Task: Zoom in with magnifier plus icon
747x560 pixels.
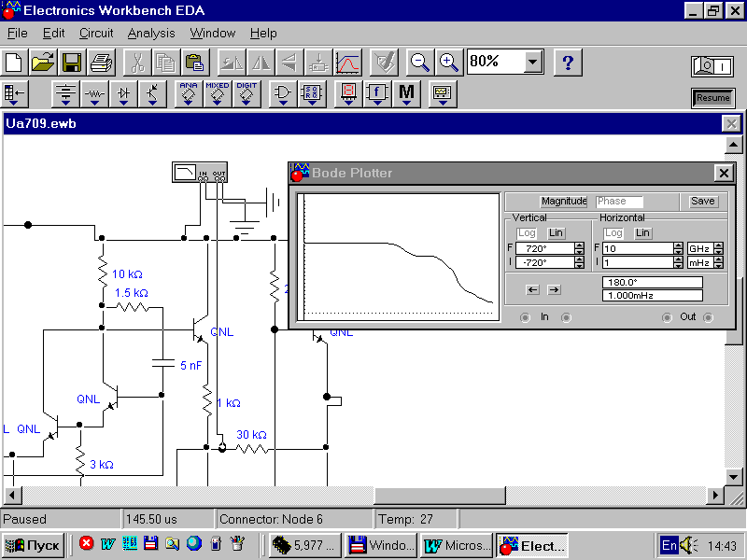Action: tap(449, 63)
